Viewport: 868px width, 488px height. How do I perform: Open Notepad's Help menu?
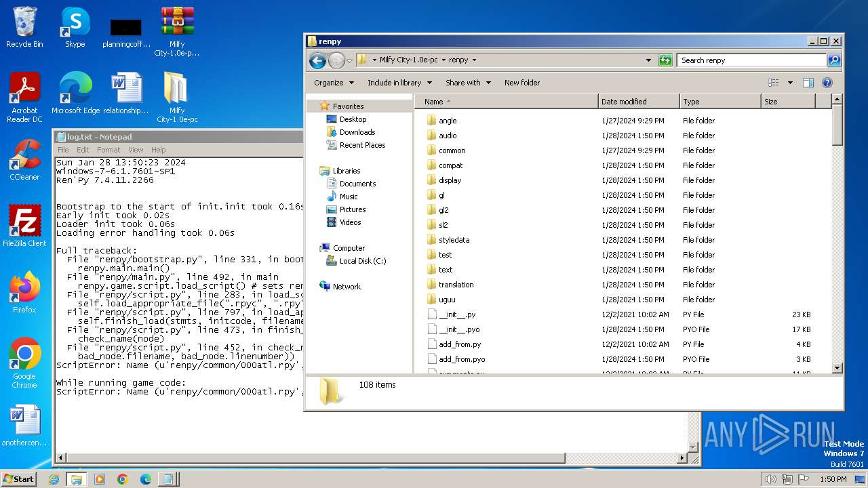(159, 150)
